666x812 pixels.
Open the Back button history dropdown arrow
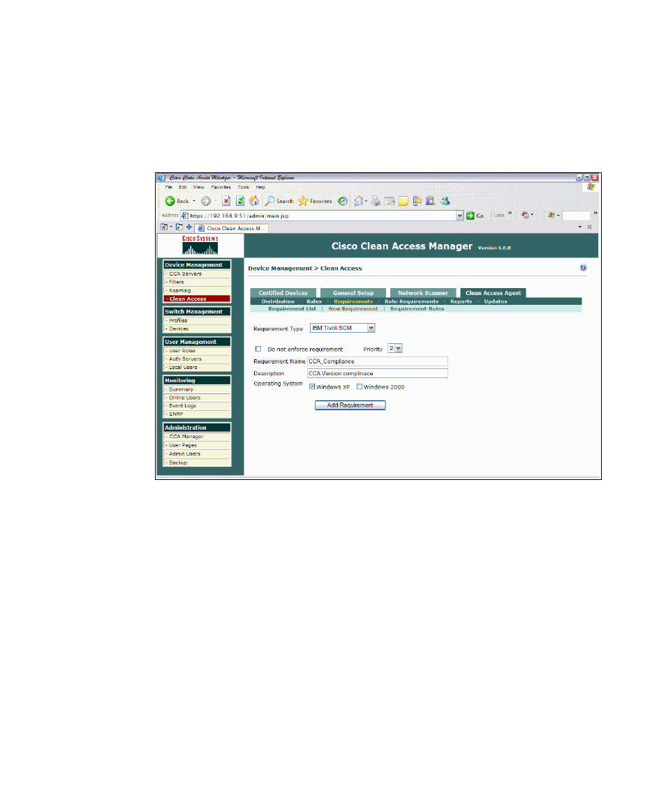coord(194,201)
